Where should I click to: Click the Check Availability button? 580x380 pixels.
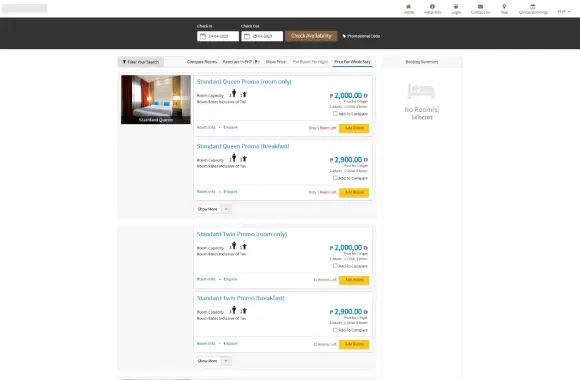tap(311, 36)
